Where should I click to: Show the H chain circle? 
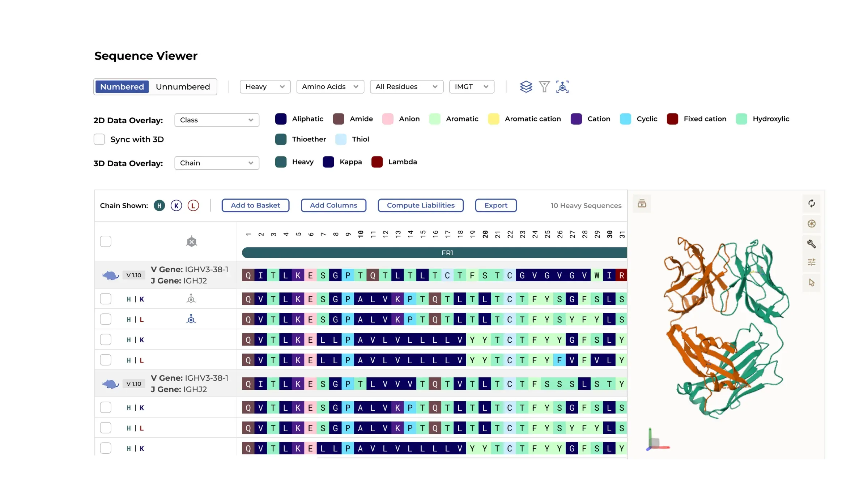[159, 206]
